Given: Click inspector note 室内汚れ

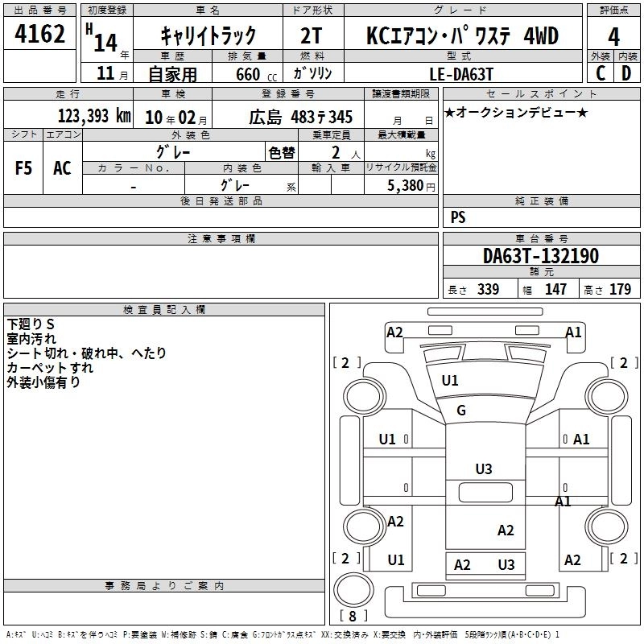Looking at the screenshot, I should click(x=31, y=338).
